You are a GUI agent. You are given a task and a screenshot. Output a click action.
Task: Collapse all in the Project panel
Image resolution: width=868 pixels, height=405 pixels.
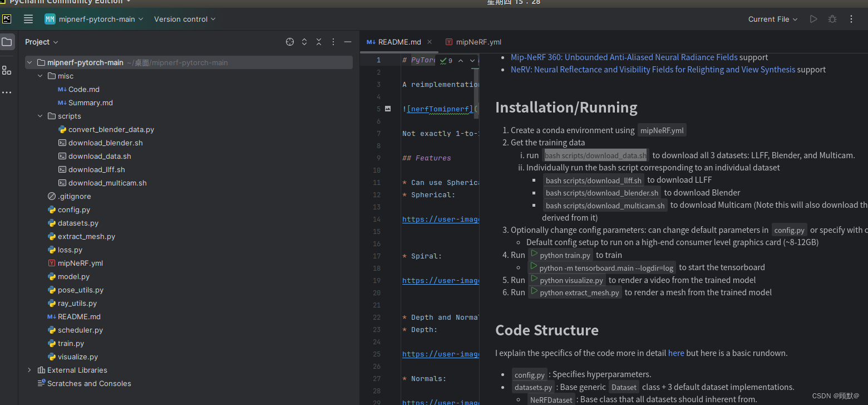[x=319, y=42]
